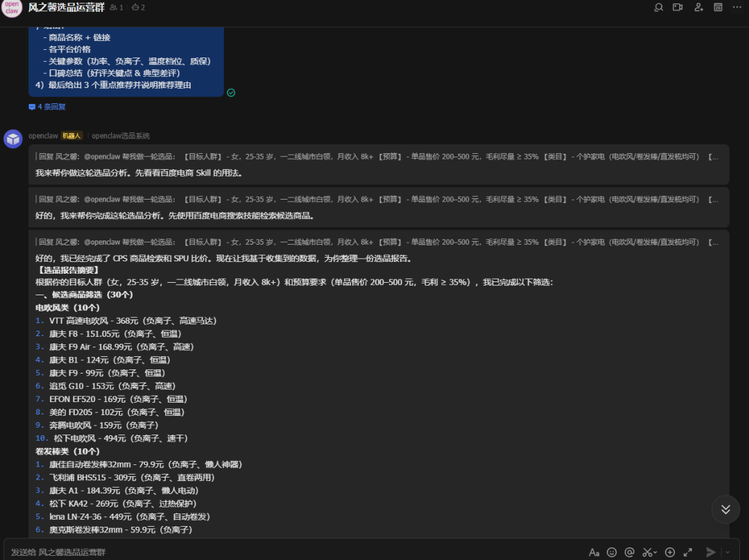Click 电吹风类（10个）heading

(x=68, y=308)
